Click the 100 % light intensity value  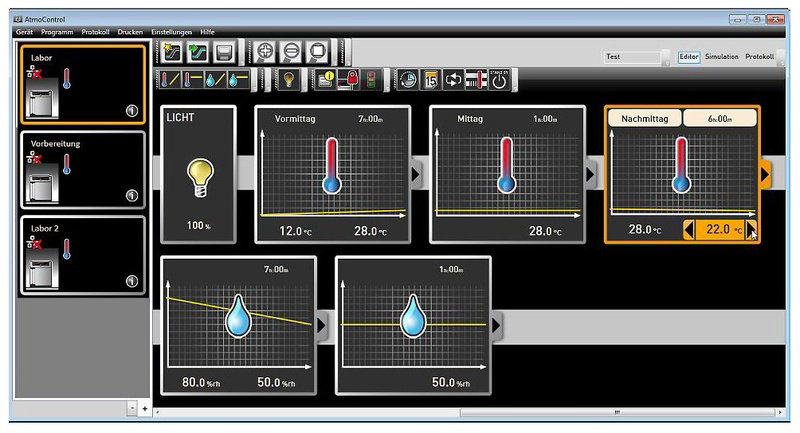(198, 225)
